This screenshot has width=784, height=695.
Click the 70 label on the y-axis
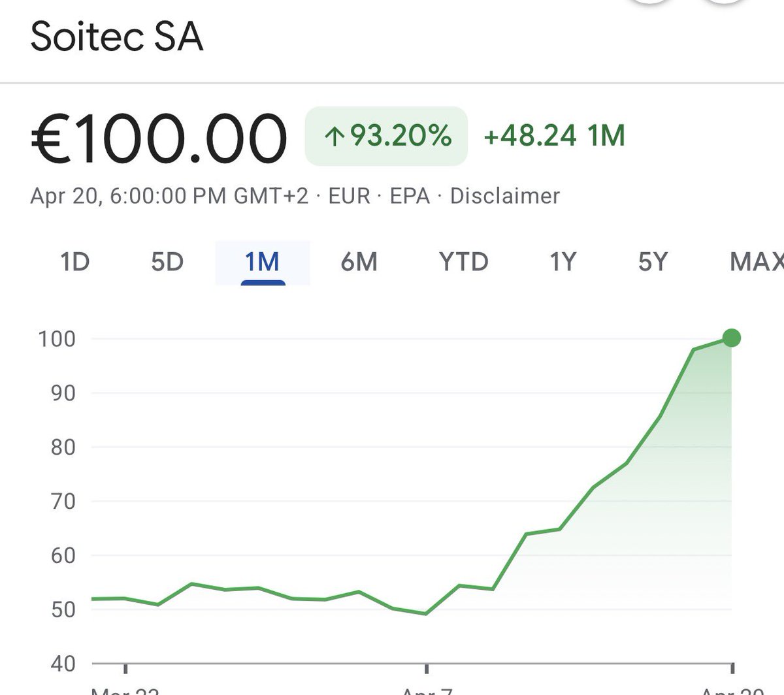coord(63,501)
